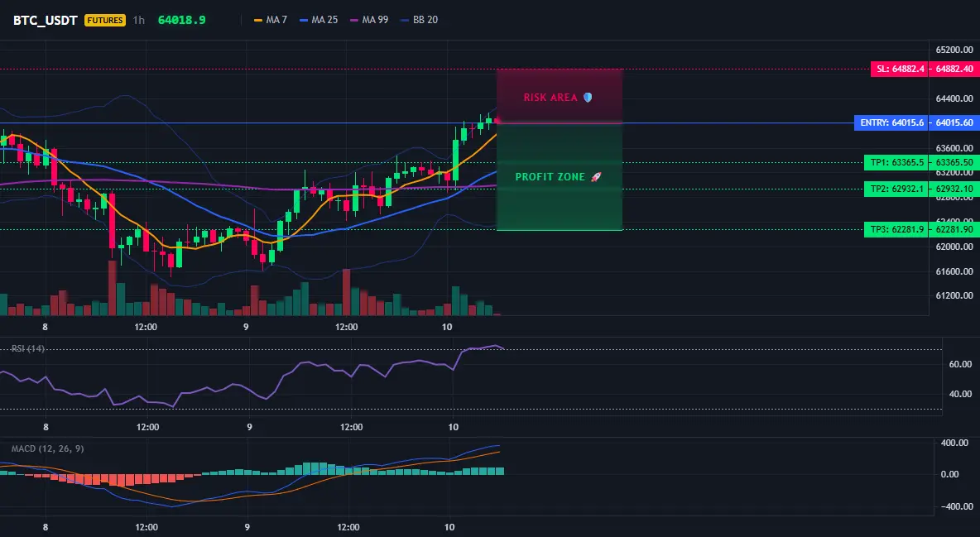Click the orange MA 7 color marker
Screen dimensions: 980x537
tap(258, 20)
